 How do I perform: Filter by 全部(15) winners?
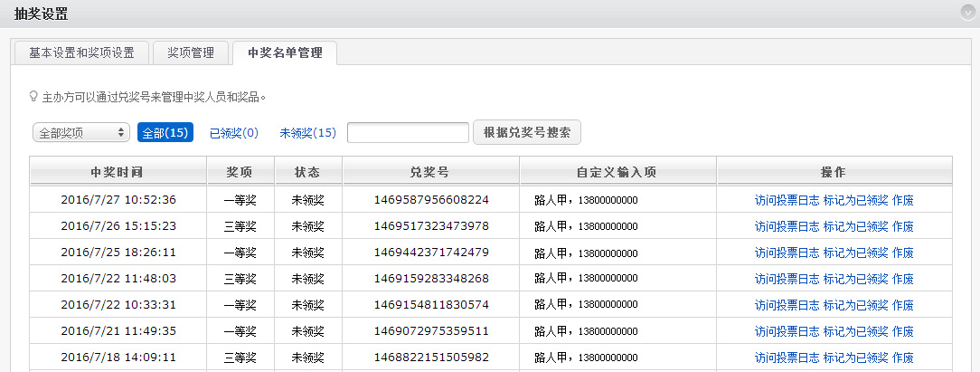point(165,133)
